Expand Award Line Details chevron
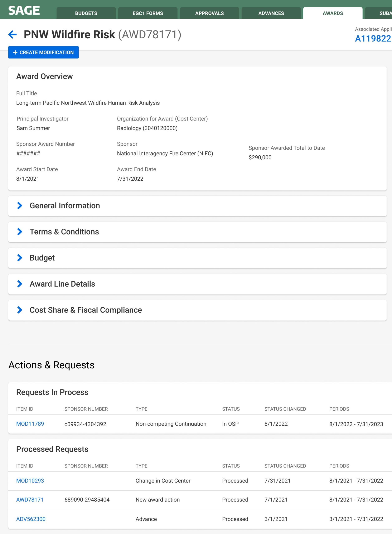 point(20,284)
